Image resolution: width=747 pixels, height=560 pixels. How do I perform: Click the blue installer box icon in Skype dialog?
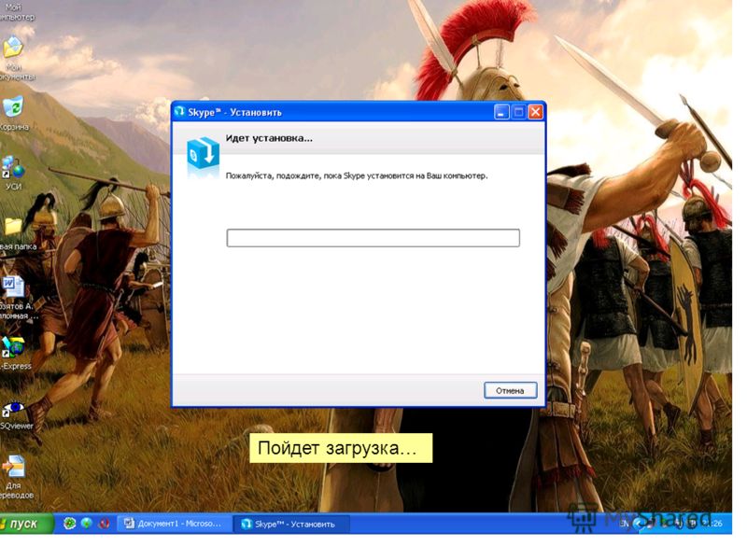click(203, 153)
